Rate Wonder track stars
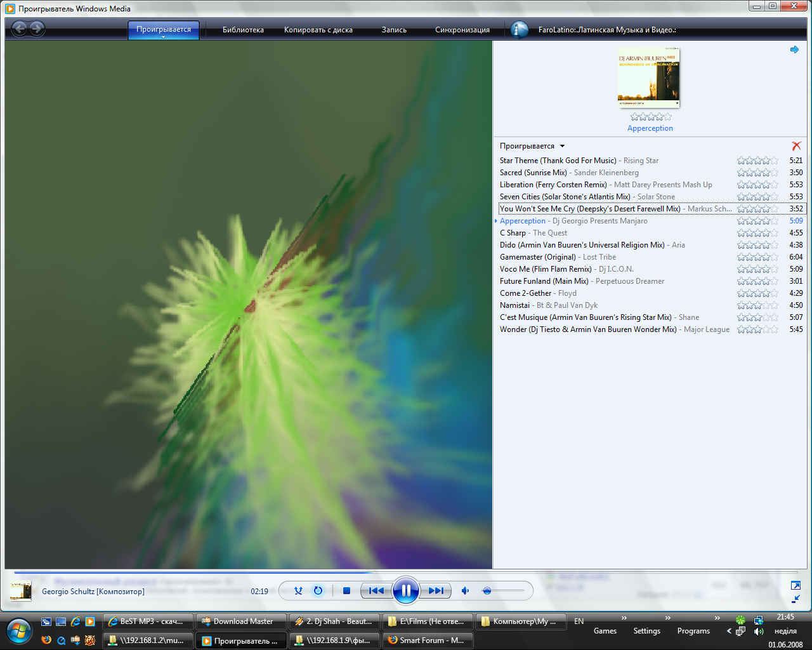Viewport: 812px width, 650px height. click(x=757, y=329)
